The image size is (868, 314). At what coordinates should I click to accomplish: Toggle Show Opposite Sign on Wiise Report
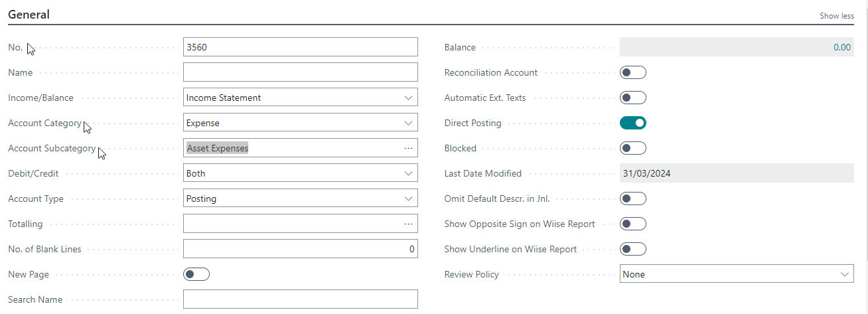click(x=632, y=224)
